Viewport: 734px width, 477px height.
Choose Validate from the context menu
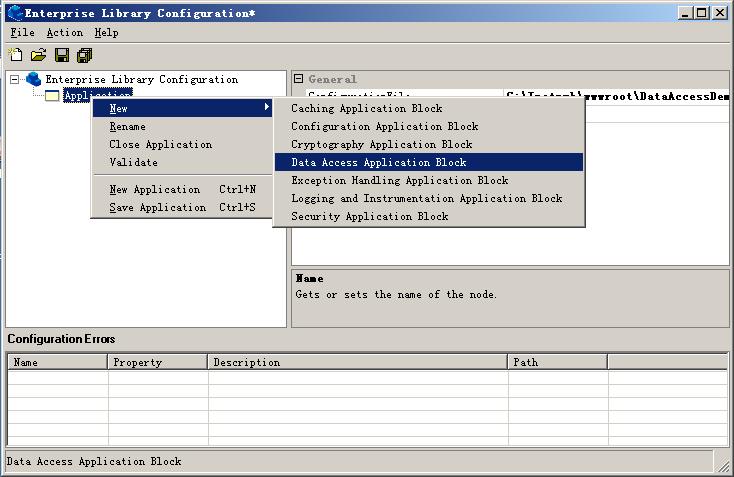tap(133, 162)
